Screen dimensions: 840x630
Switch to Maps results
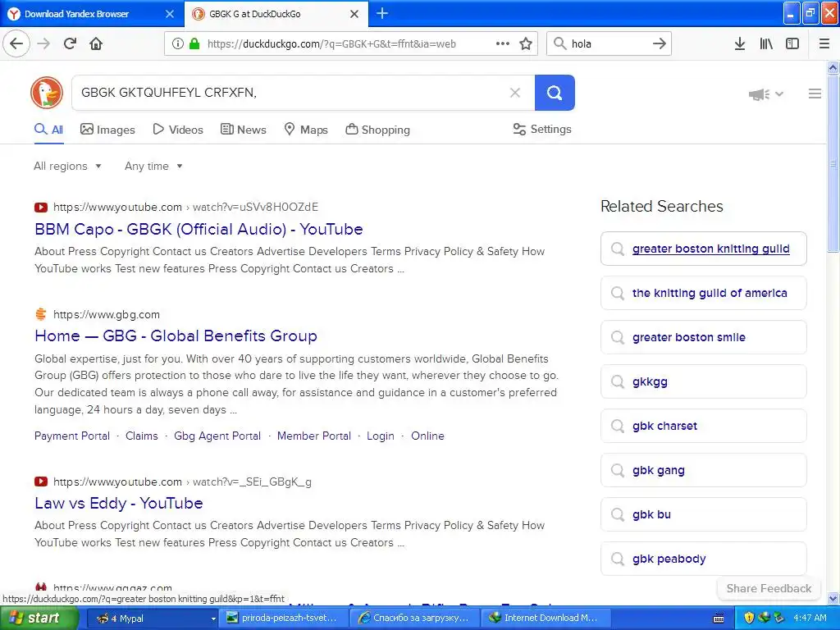pyautogui.click(x=306, y=130)
